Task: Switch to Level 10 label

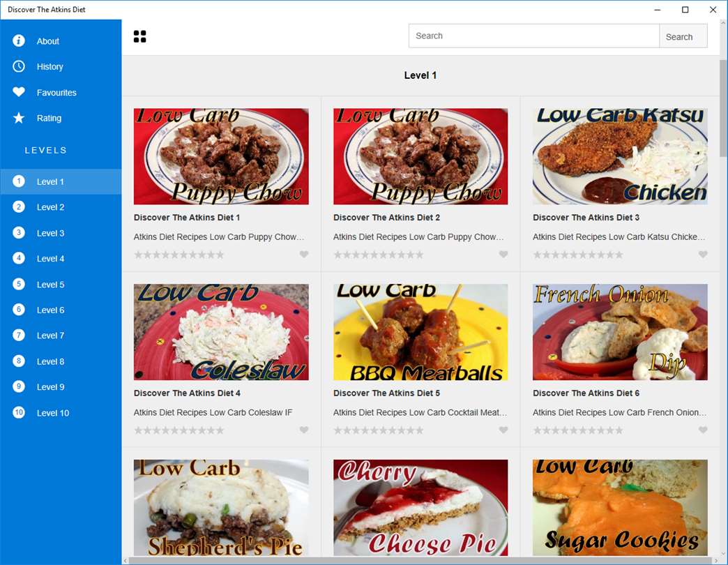Action: click(x=52, y=413)
